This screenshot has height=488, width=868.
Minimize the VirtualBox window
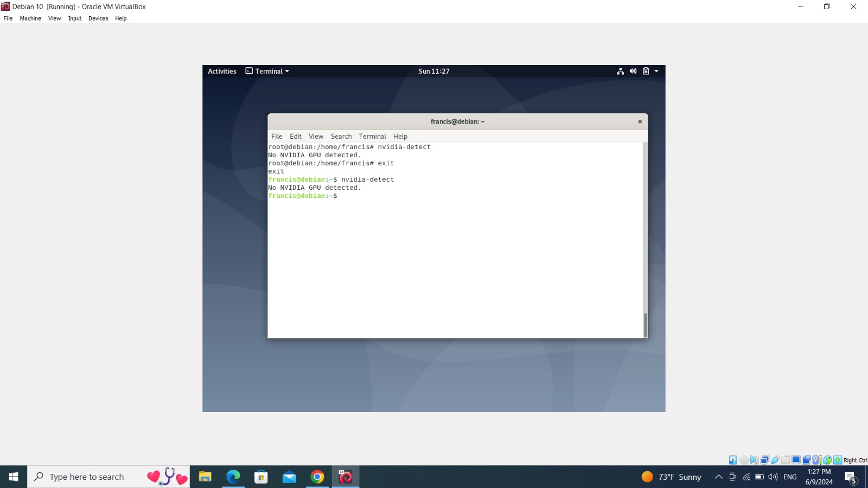(801, 7)
